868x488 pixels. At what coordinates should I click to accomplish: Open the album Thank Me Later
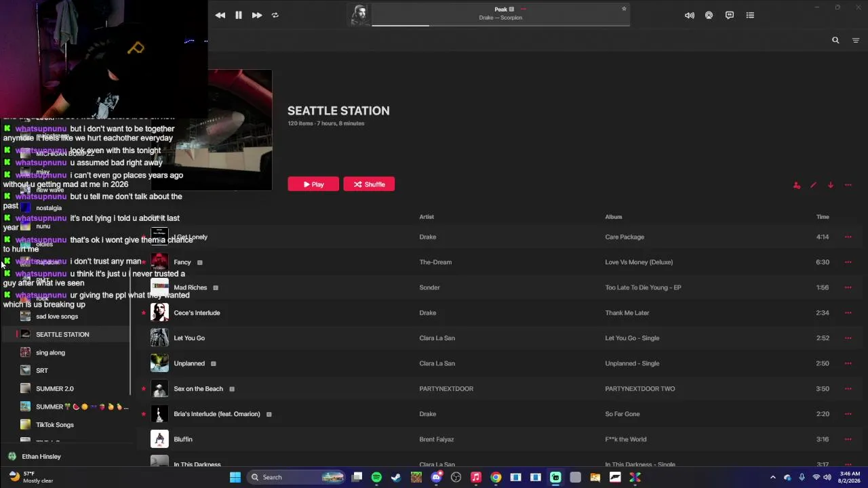(627, 313)
